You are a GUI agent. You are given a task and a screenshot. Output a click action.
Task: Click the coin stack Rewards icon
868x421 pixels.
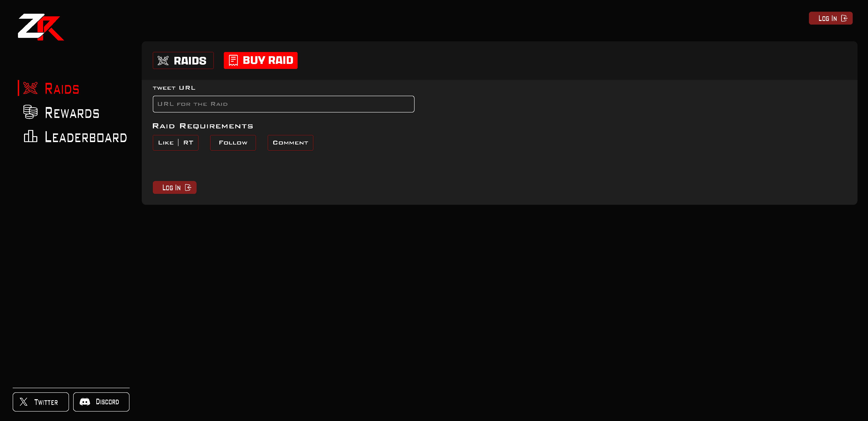click(30, 112)
